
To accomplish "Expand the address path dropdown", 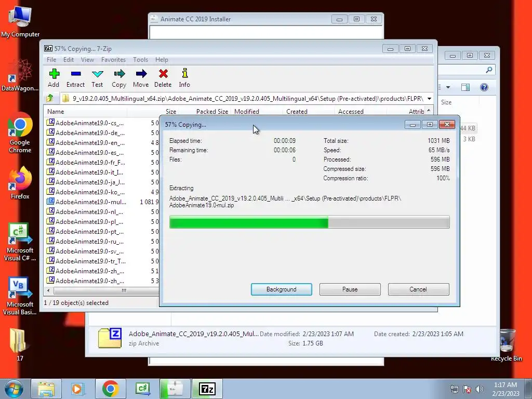I will (429, 99).
